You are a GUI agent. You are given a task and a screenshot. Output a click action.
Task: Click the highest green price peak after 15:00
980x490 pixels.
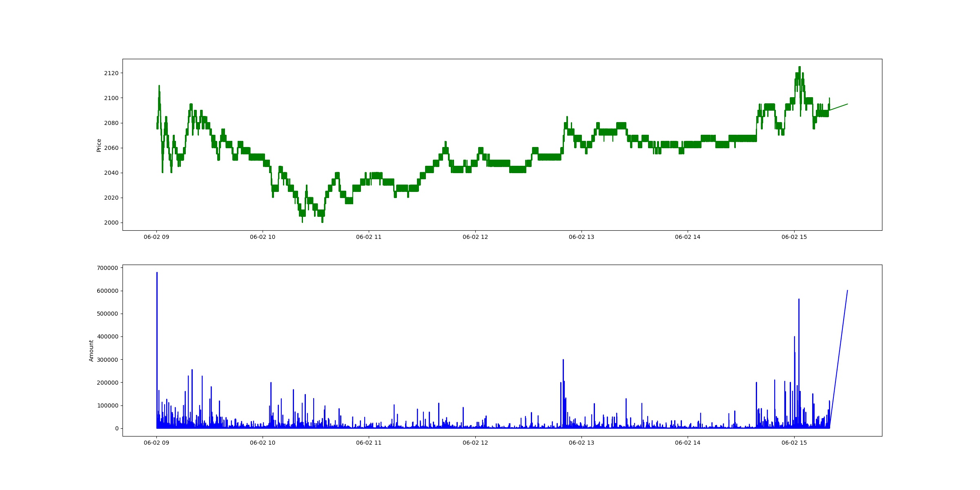[800, 67]
